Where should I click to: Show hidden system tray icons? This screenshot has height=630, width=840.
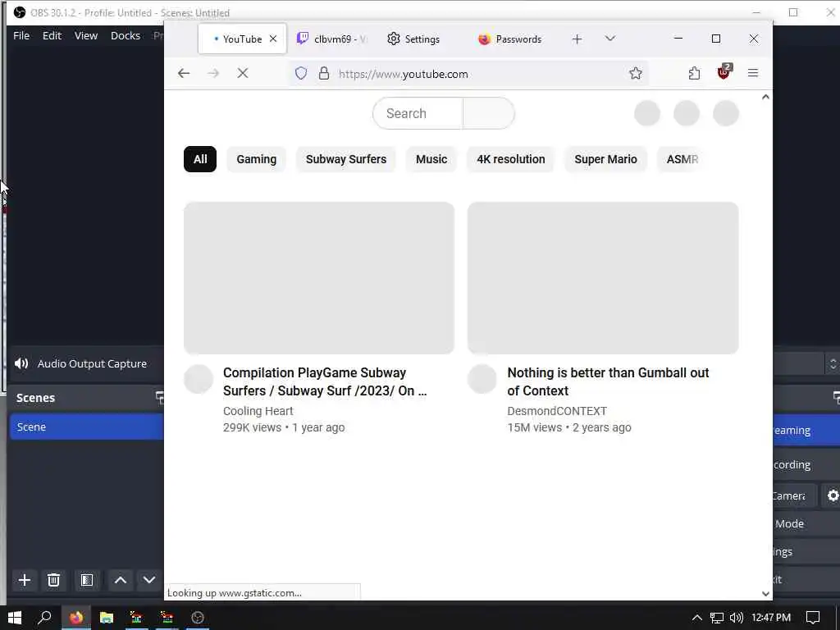click(696, 618)
